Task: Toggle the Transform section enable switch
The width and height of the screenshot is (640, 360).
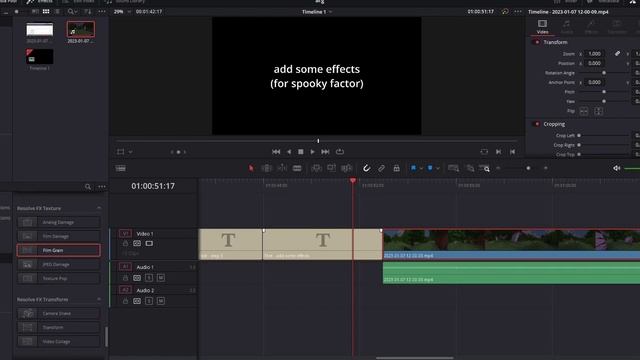Action: (x=537, y=42)
